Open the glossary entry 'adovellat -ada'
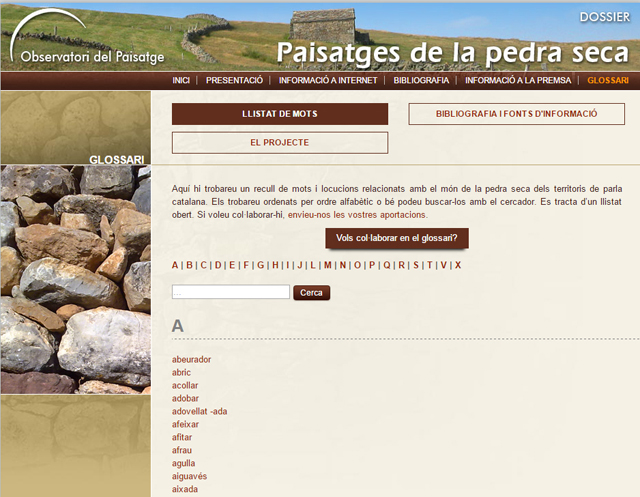The width and height of the screenshot is (640, 497). [200, 411]
